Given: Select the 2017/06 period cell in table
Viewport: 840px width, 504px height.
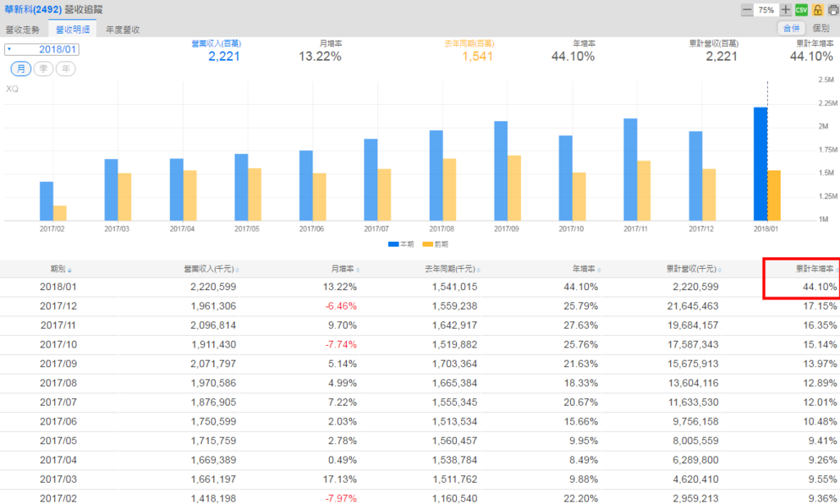Looking at the screenshot, I should click(58, 421).
